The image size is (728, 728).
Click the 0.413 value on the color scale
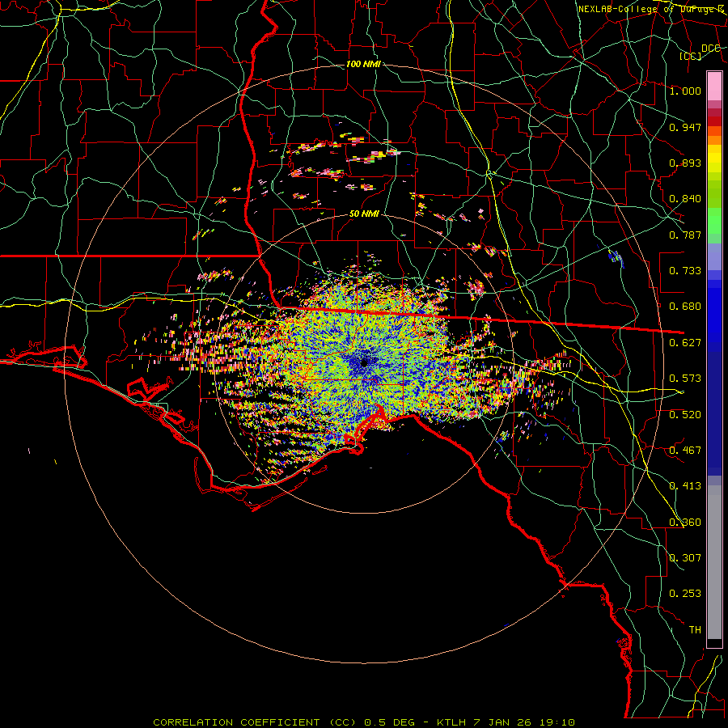(x=685, y=485)
